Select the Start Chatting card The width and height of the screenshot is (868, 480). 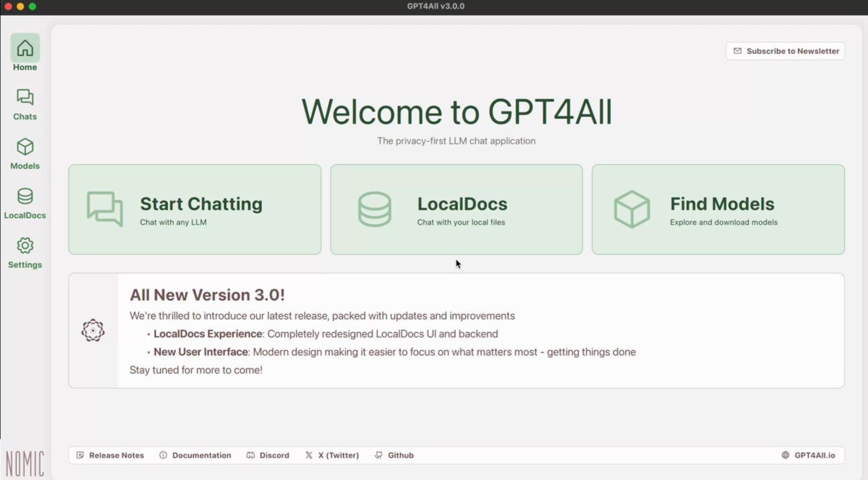click(x=194, y=209)
